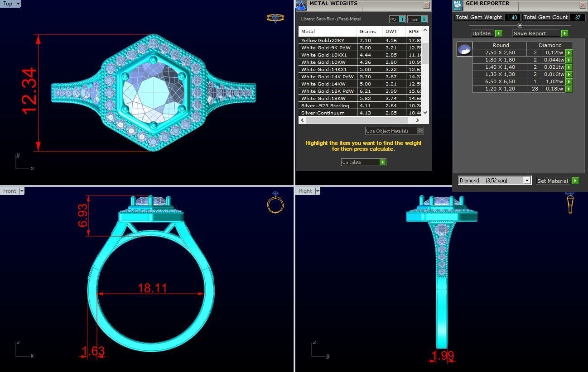Select the Front viewport label
Image resolution: width=588 pixels, height=372 pixels.
pyautogui.click(x=10, y=191)
